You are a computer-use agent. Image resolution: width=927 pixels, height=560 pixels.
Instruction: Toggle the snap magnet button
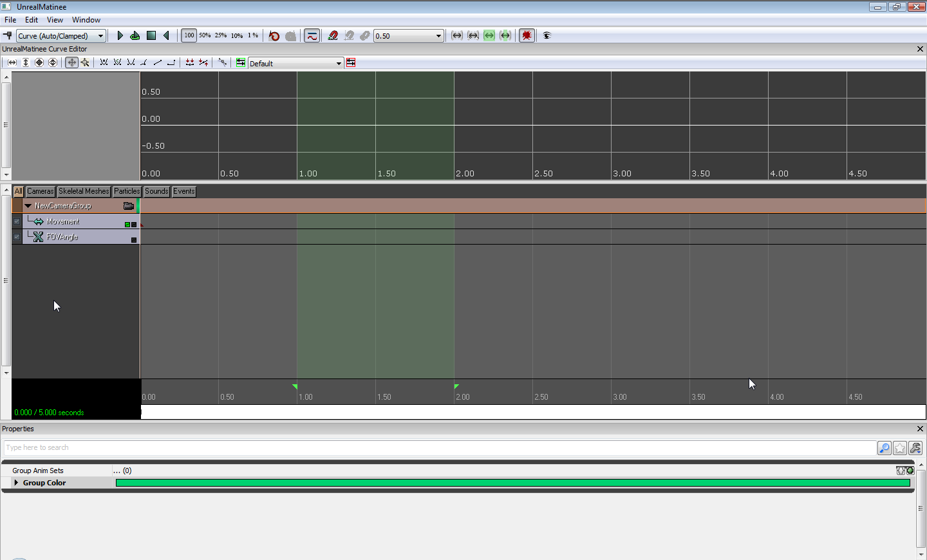click(x=333, y=35)
